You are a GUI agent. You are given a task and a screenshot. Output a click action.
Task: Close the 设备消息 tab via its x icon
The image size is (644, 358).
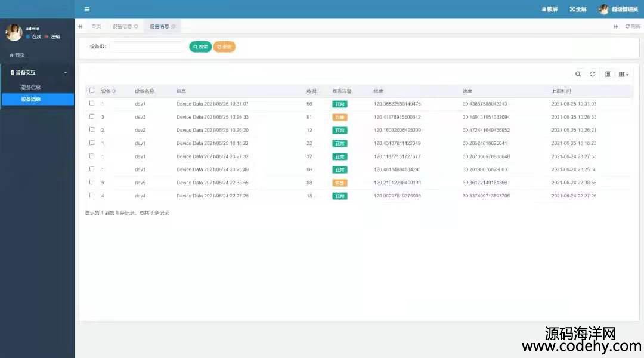[x=174, y=26]
